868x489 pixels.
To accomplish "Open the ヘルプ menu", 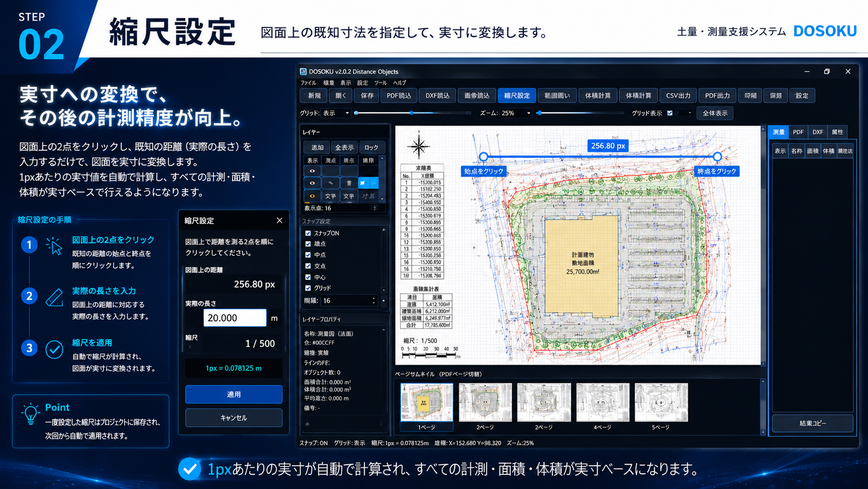I will pyautogui.click(x=400, y=83).
